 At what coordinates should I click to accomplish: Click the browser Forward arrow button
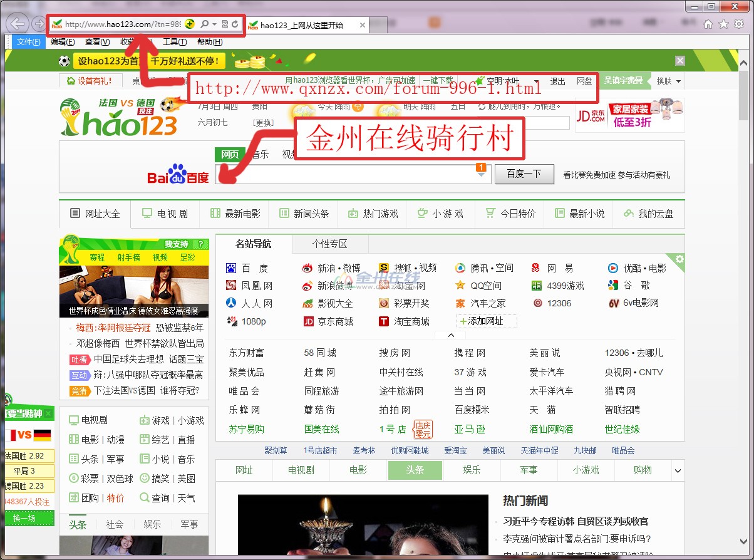click(39, 24)
